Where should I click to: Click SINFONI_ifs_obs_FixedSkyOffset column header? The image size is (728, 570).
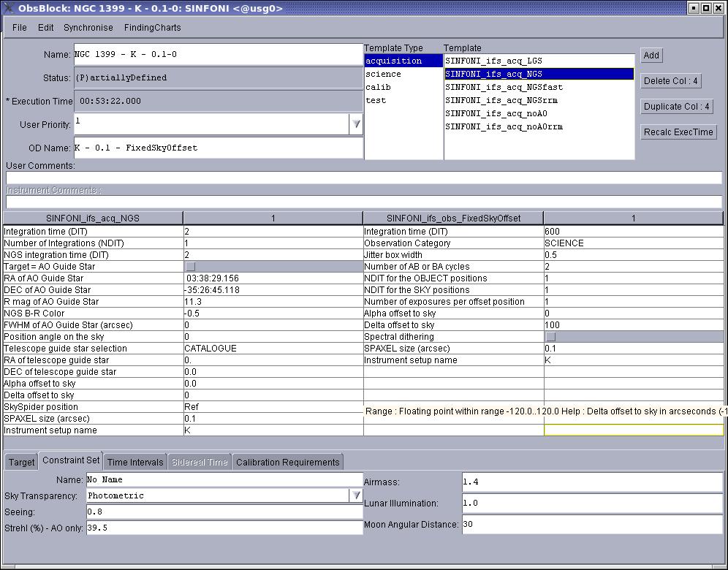pyautogui.click(x=453, y=218)
